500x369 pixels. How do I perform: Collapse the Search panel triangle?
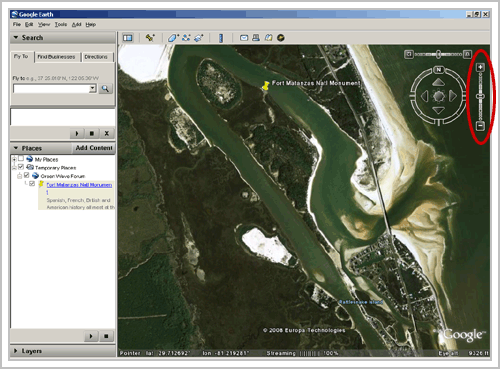point(15,38)
